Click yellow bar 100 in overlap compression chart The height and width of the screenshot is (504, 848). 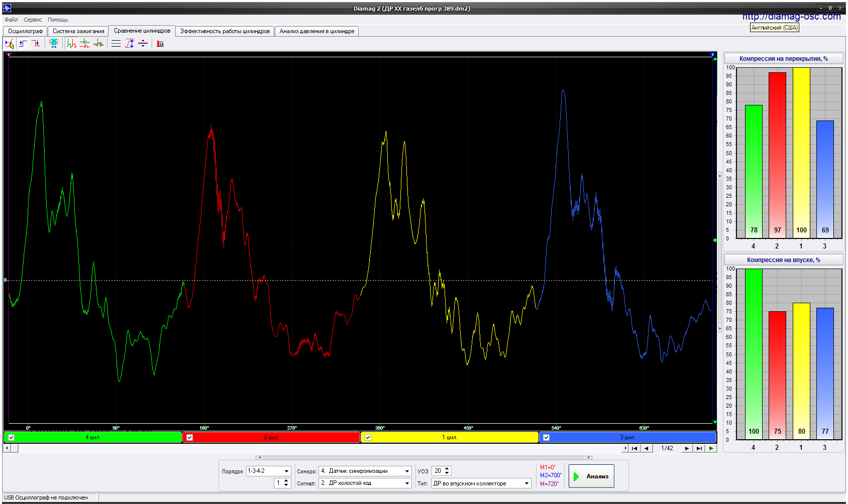pyautogui.click(x=801, y=153)
